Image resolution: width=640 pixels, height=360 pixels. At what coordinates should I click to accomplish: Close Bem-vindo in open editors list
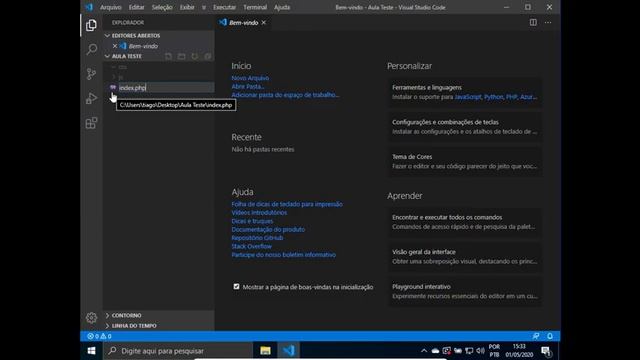point(115,46)
